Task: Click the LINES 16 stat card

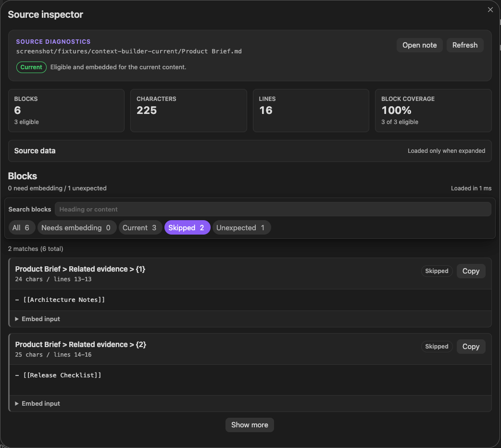Action: coord(311,111)
